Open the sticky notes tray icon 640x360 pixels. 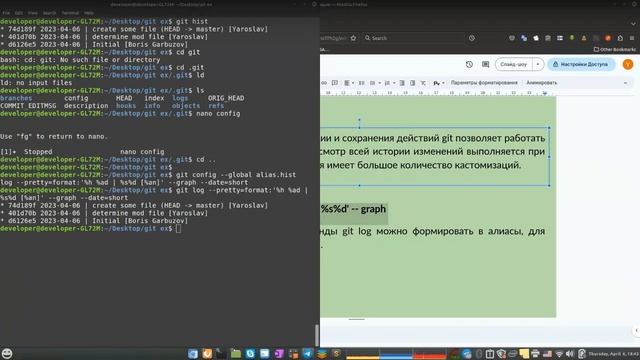coord(524,354)
